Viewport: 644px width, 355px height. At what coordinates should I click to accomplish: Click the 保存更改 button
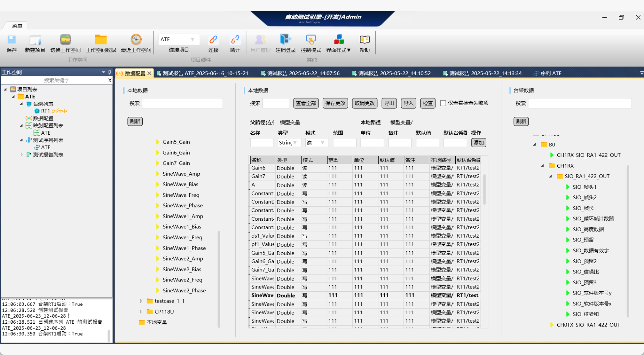tap(335, 103)
